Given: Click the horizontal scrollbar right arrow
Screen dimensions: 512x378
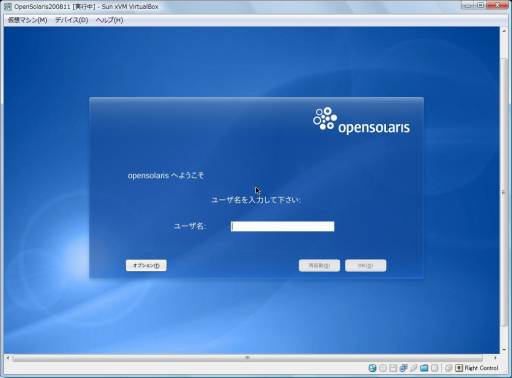Looking at the screenshot, I should coord(495,358).
